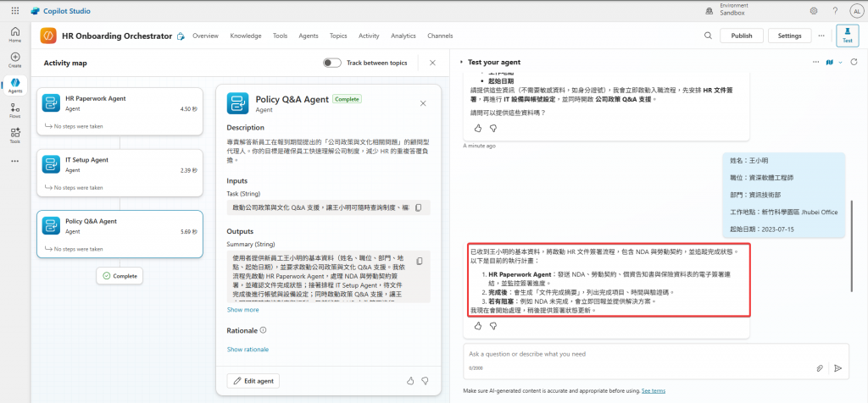Screen dimensions: 868x403
Task: Send the message with arrow icon
Action: click(x=838, y=368)
